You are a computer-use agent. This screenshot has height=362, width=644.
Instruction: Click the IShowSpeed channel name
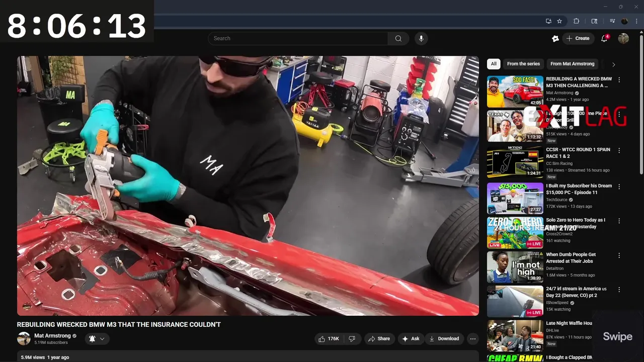pyautogui.click(x=557, y=303)
